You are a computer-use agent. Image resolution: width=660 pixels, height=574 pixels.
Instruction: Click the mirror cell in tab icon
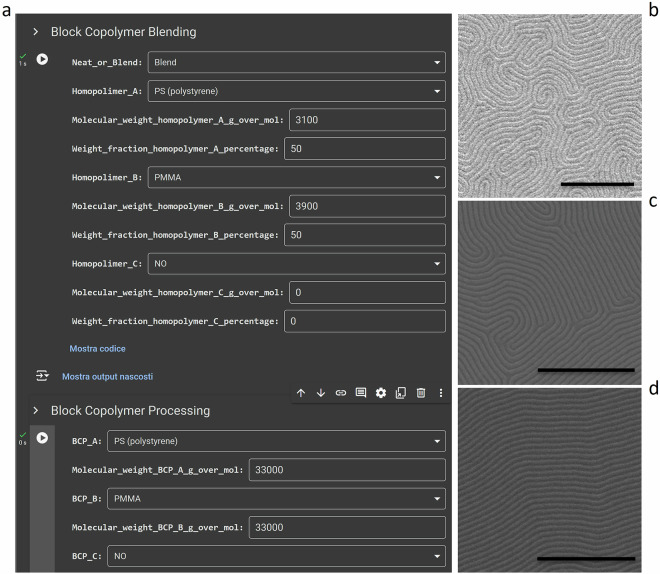point(400,393)
